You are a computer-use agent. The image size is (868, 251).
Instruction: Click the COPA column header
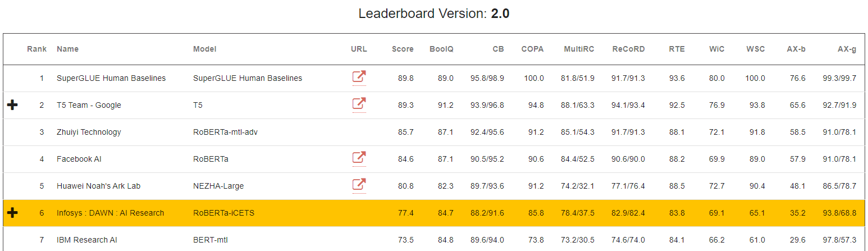[532, 49]
